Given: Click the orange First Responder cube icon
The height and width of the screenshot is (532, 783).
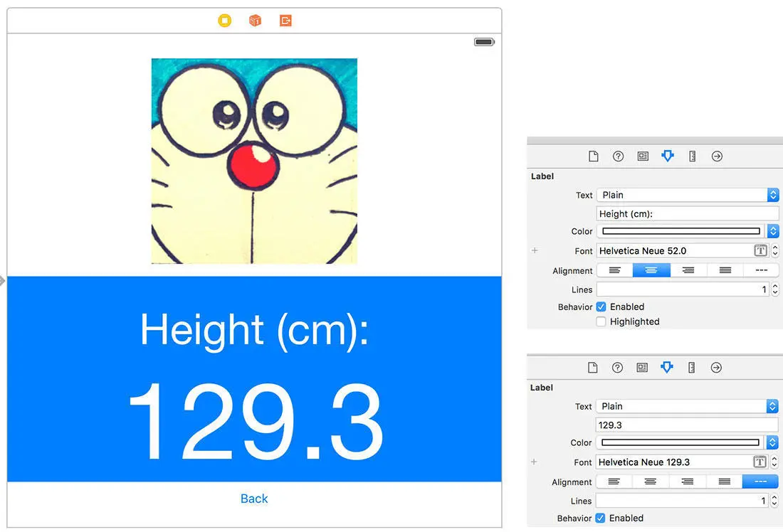Looking at the screenshot, I should pyautogui.click(x=255, y=21).
